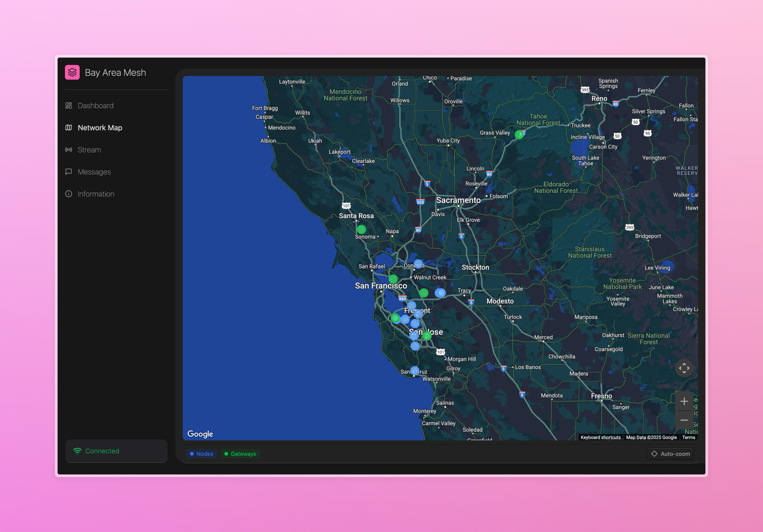
Task: Zoom out with the minus control
Action: point(684,420)
